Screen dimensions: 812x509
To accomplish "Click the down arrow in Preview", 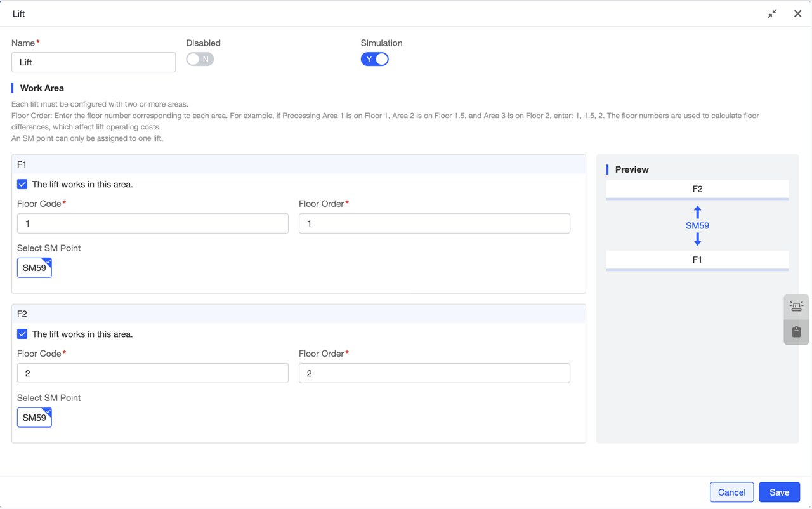I will coord(697,239).
